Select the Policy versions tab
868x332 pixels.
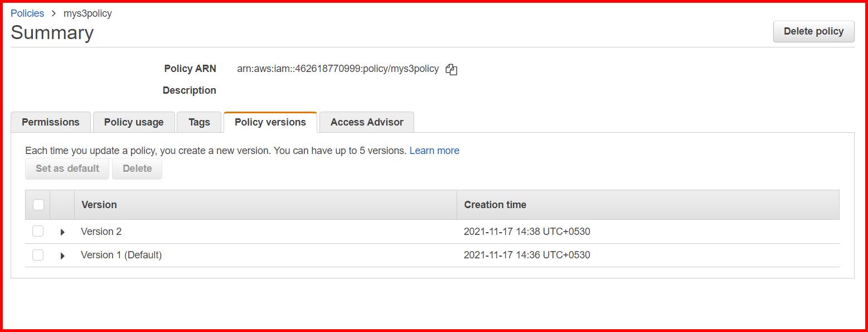(270, 122)
